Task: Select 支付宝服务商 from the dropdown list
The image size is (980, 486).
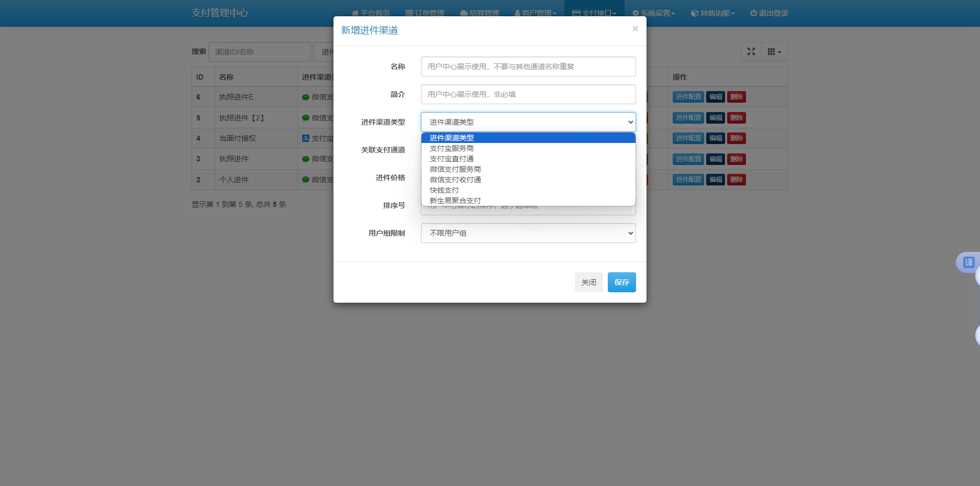Action: tap(528, 148)
